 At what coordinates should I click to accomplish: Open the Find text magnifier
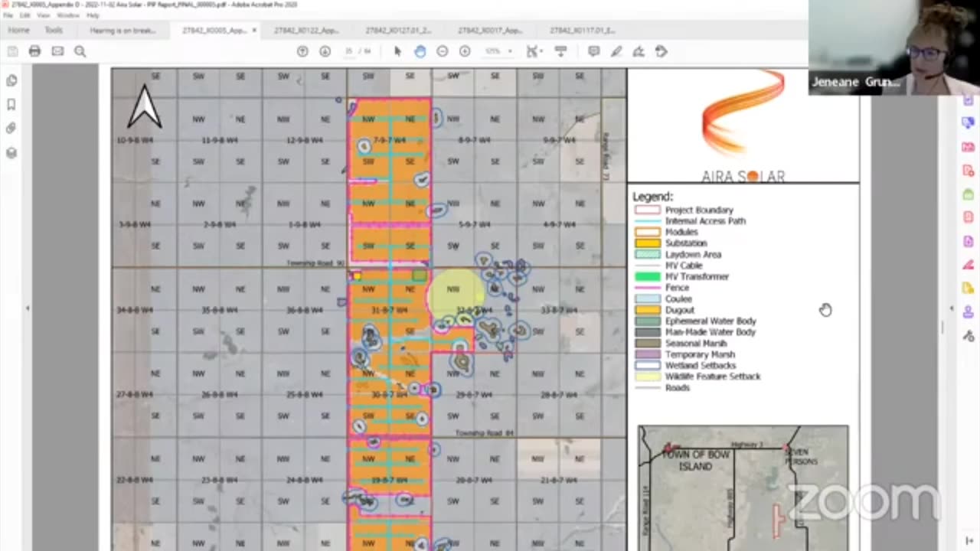point(80,51)
